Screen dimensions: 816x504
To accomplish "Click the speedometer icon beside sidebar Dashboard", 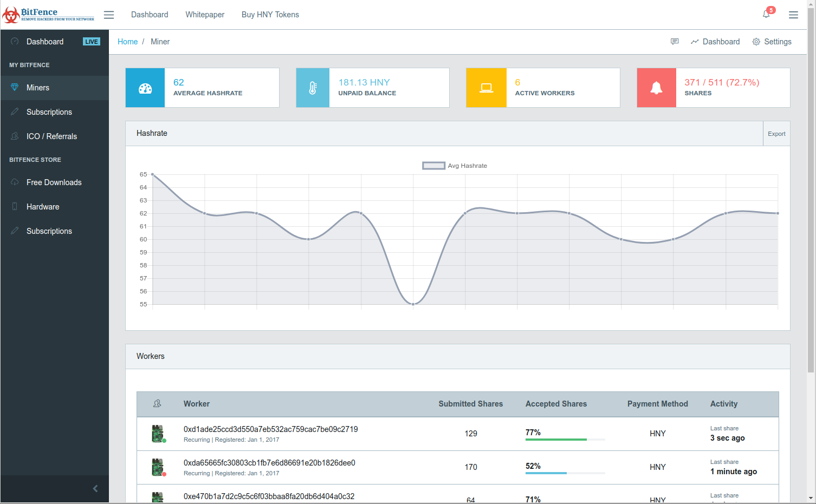I will tap(15, 41).
